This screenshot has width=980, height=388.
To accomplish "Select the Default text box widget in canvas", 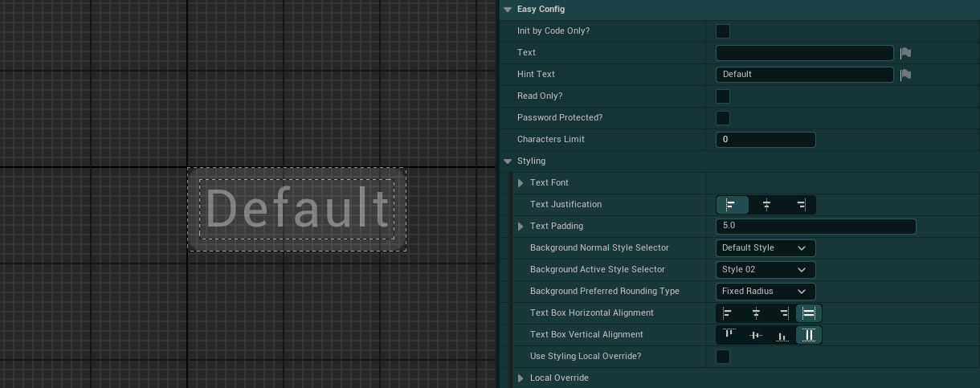I will pyautogui.click(x=296, y=209).
